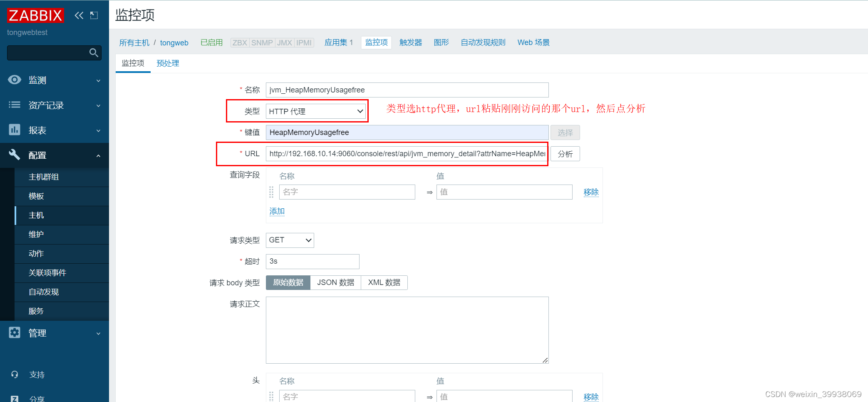Viewport: 868px width, 402px height.
Task: Click the Z icon for 分享
Action: pos(15,399)
